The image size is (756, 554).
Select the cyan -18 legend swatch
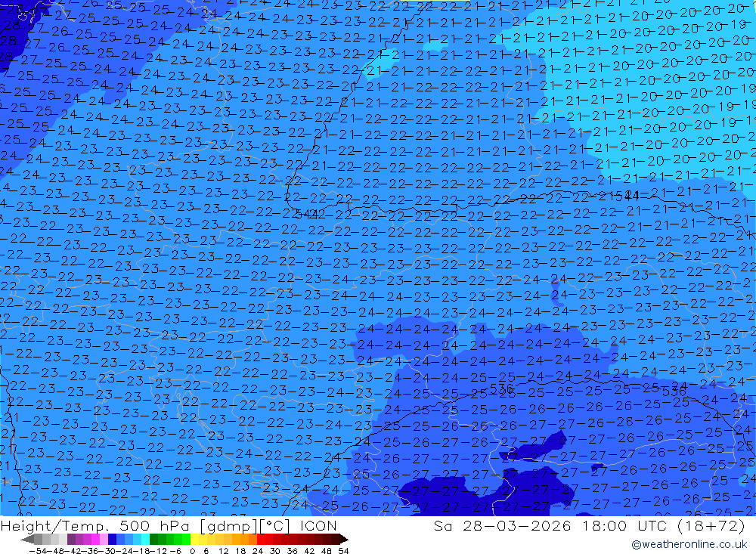145,539
